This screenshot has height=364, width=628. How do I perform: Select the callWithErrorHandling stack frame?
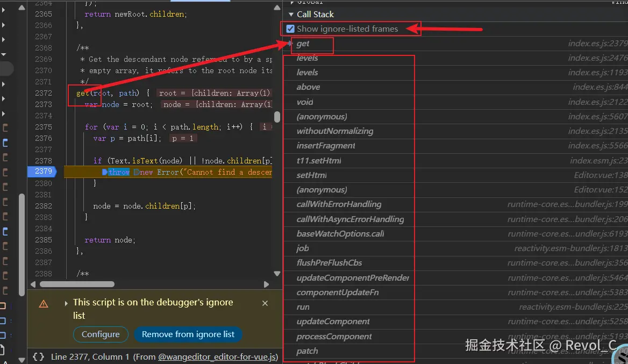click(455, 204)
